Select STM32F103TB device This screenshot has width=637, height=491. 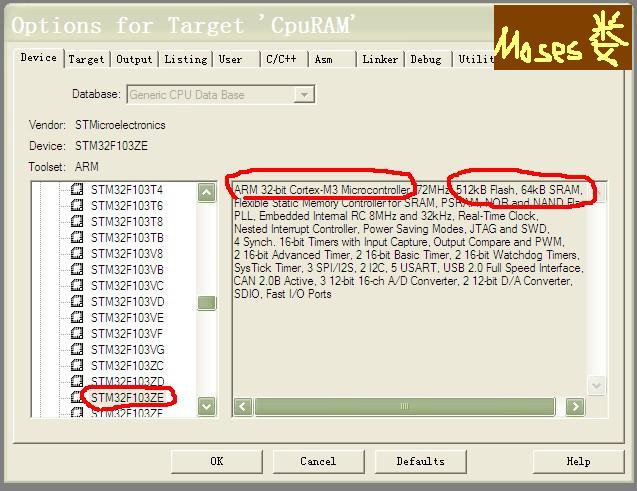(127, 238)
